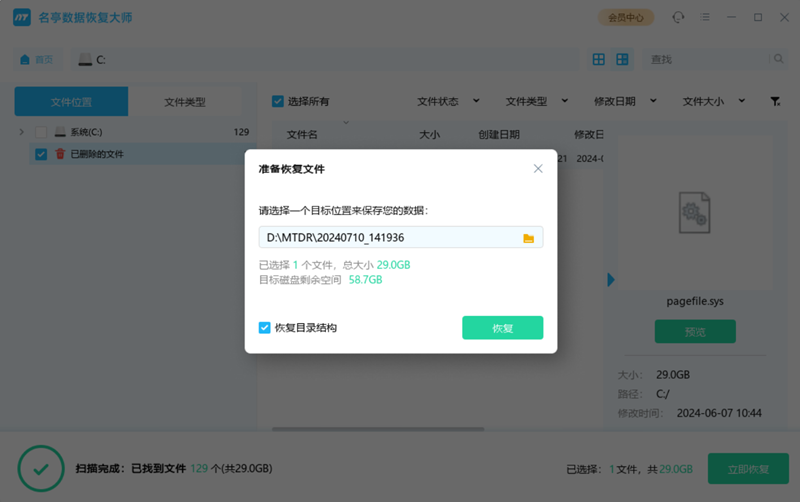800x502 pixels.
Task: Click the pagefile.sys preview thumbnail icon
Action: (x=694, y=213)
